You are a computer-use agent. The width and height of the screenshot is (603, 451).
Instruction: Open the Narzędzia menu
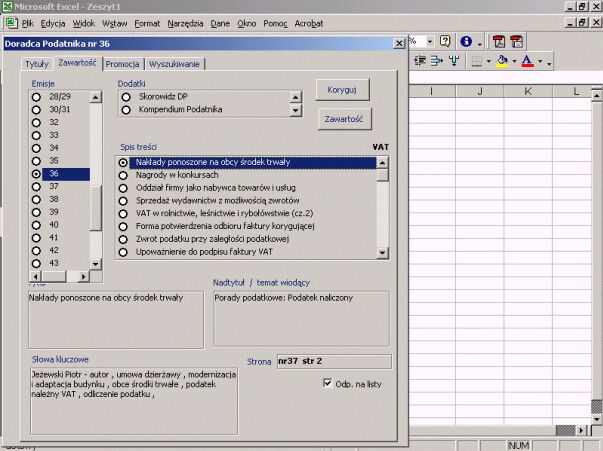[x=183, y=22]
